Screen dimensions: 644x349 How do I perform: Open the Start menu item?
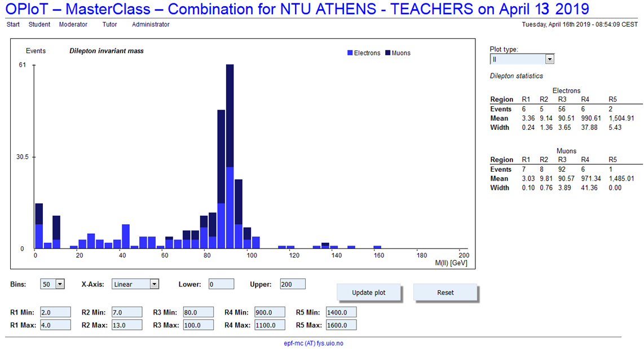coord(13,25)
